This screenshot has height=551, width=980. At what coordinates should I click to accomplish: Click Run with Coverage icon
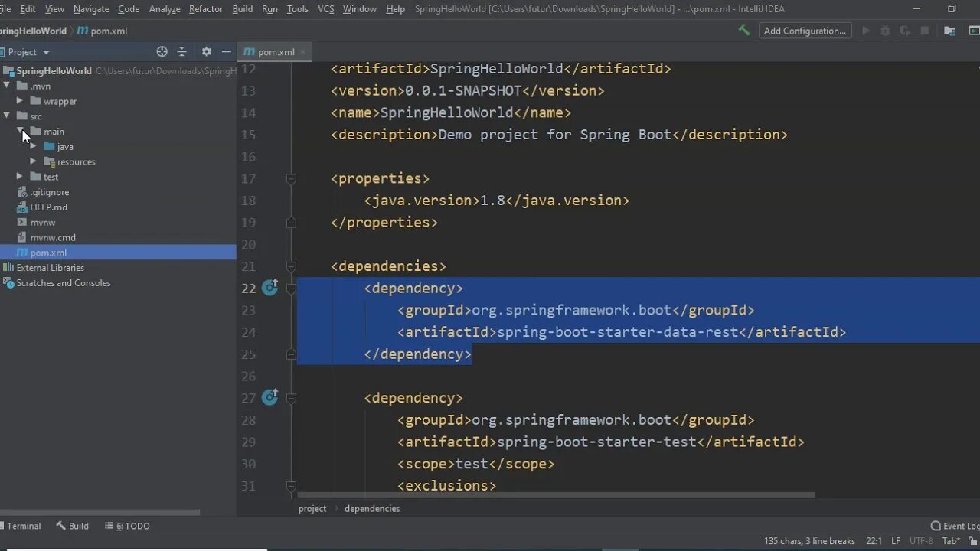coord(905,31)
